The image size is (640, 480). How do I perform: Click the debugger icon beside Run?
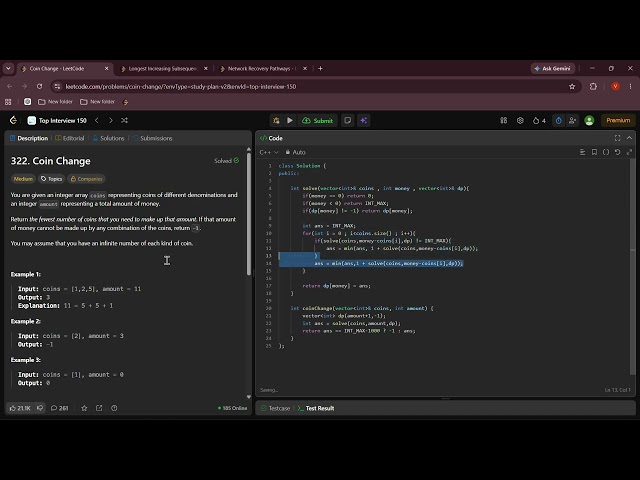coord(276,120)
